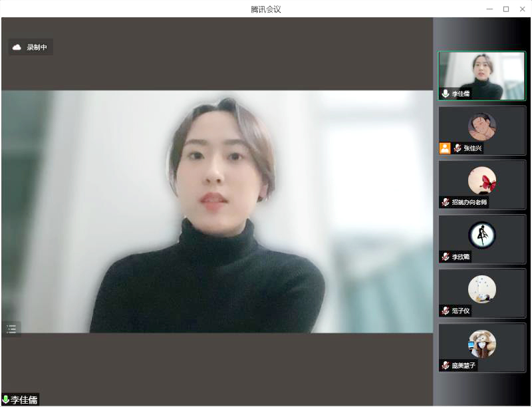Click the microphone icon in the 李佳儒 sidebar thumbnail
This screenshot has width=532, height=407.
(x=445, y=93)
